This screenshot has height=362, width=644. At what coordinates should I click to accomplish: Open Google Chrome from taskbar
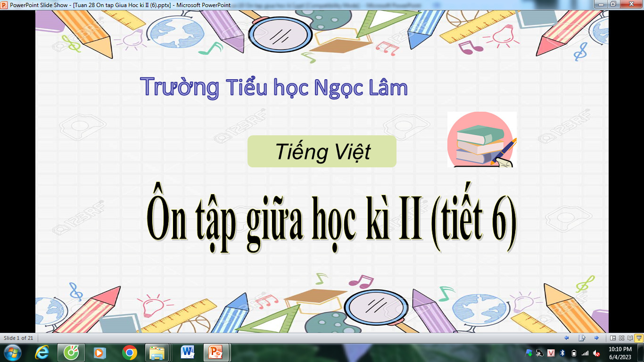[x=129, y=353]
